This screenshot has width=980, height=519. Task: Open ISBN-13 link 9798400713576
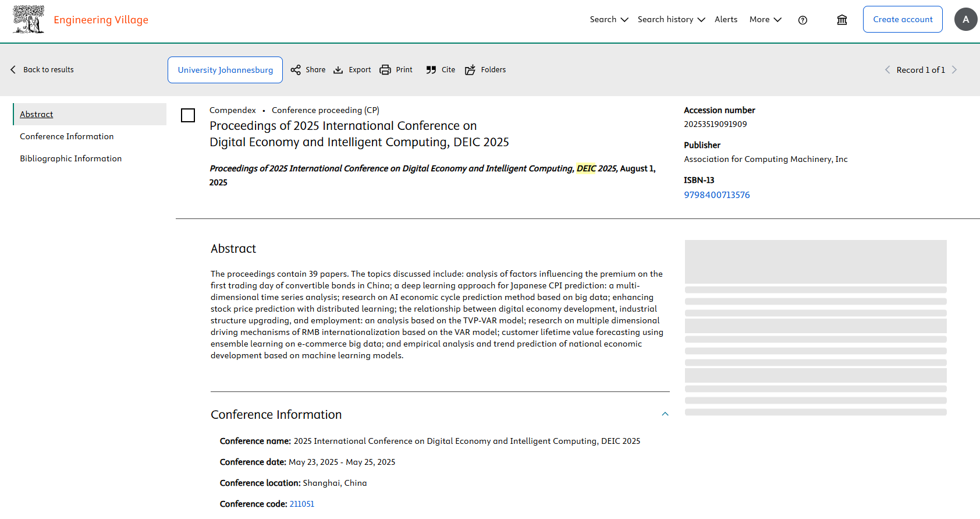pyautogui.click(x=716, y=195)
